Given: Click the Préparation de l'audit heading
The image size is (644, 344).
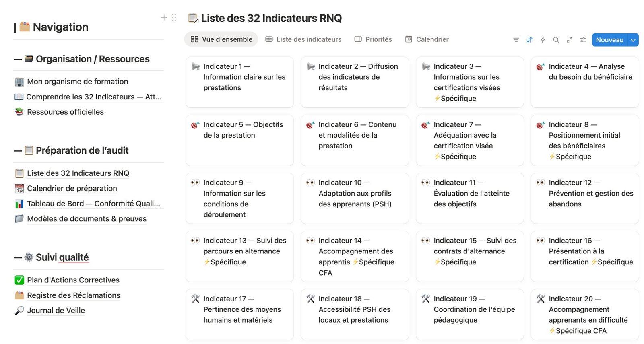Looking at the screenshot, I should pos(82,151).
